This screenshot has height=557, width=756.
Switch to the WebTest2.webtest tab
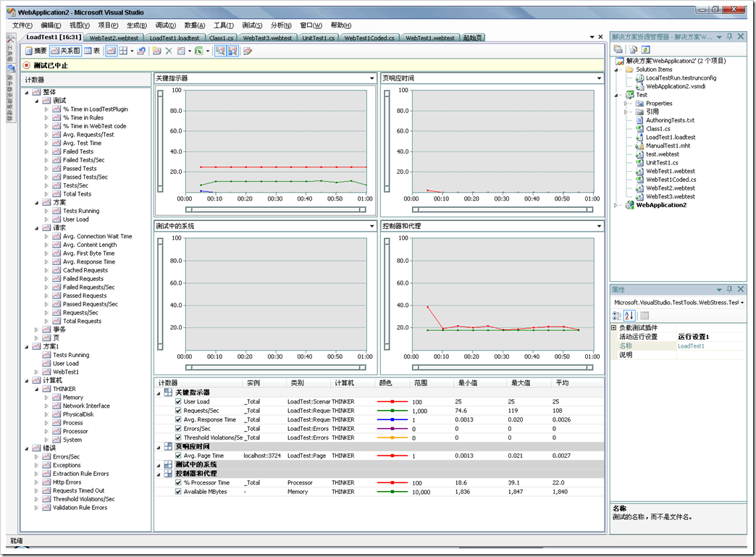114,38
